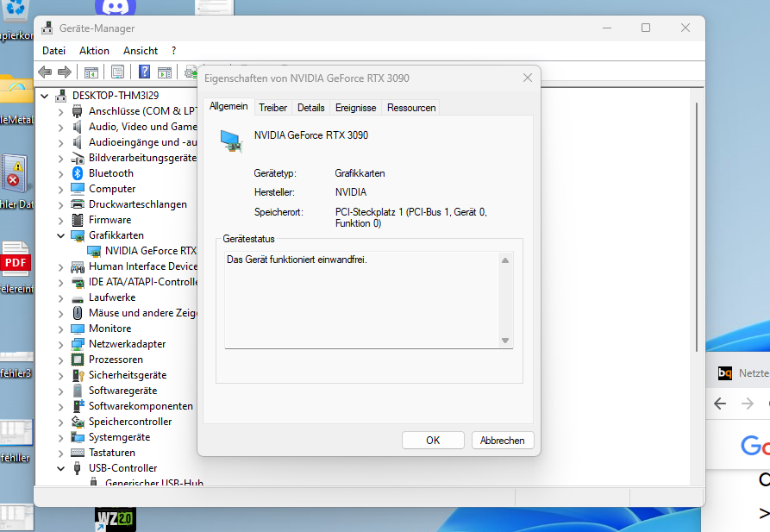Click the Gerätestatus scroll down arrow
Viewport: 770px width, 532px height.
pos(504,341)
